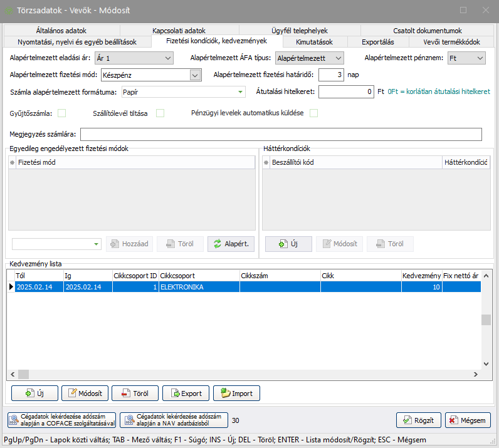499x448 pixels.
Task: Save changes with Rögzít button
Action: (x=419, y=420)
